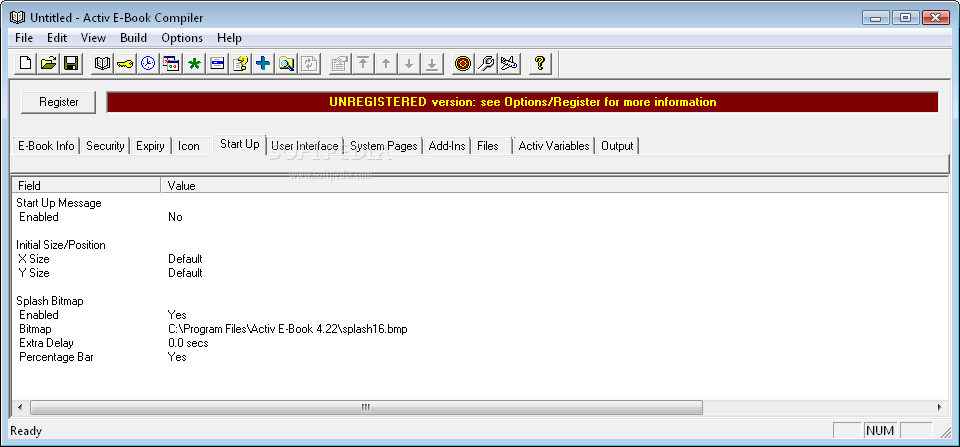Click the yellow key security icon
Screen dimensions: 960x447
125,63
